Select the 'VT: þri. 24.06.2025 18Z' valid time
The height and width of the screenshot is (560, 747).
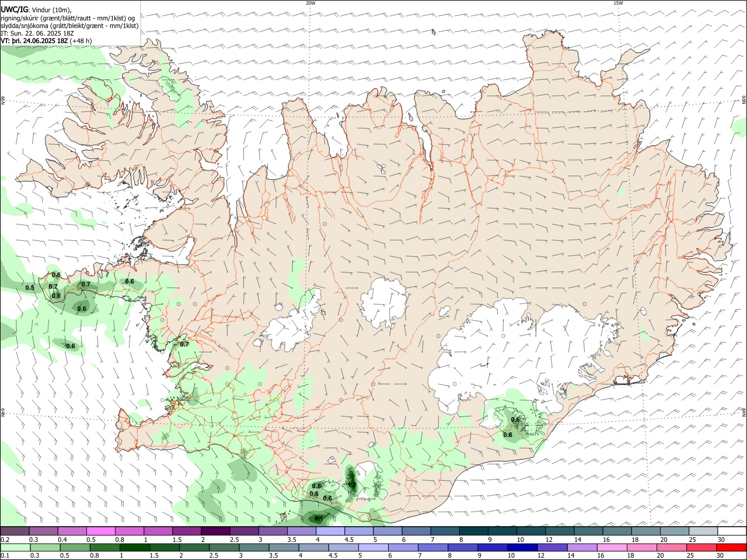tap(34, 41)
